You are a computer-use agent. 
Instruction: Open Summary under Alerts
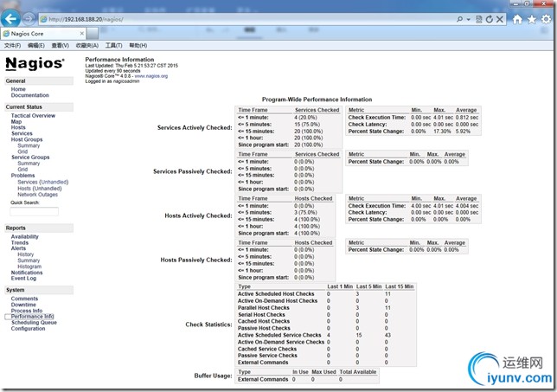(x=29, y=260)
